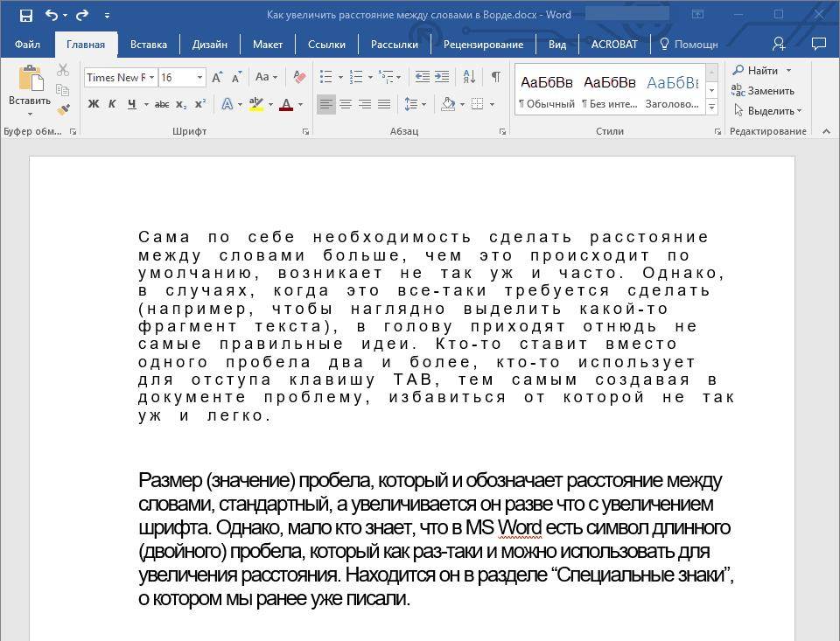The height and width of the screenshot is (641, 840).
Task: Click the Format Painter brush icon
Action: pos(63,109)
